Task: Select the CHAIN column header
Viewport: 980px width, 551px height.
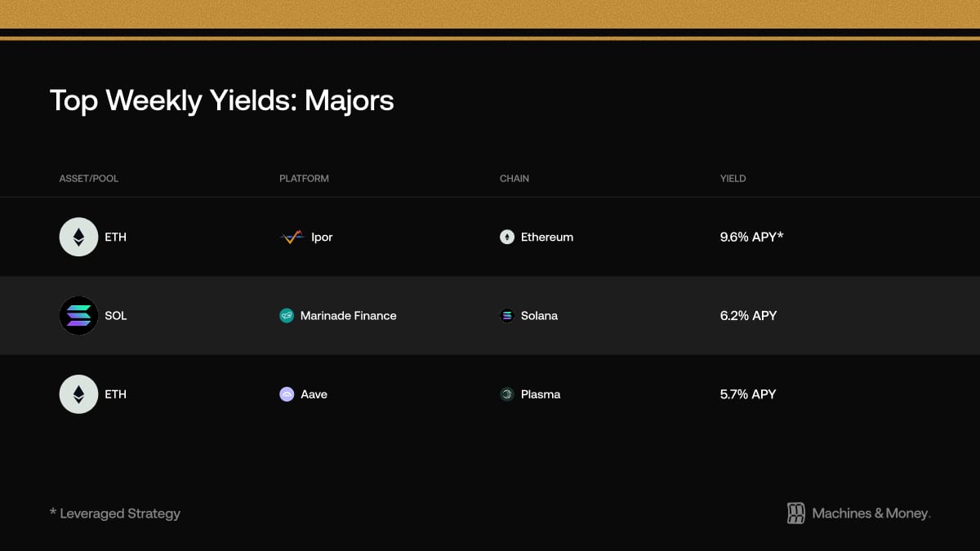Action: [x=514, y=178]
